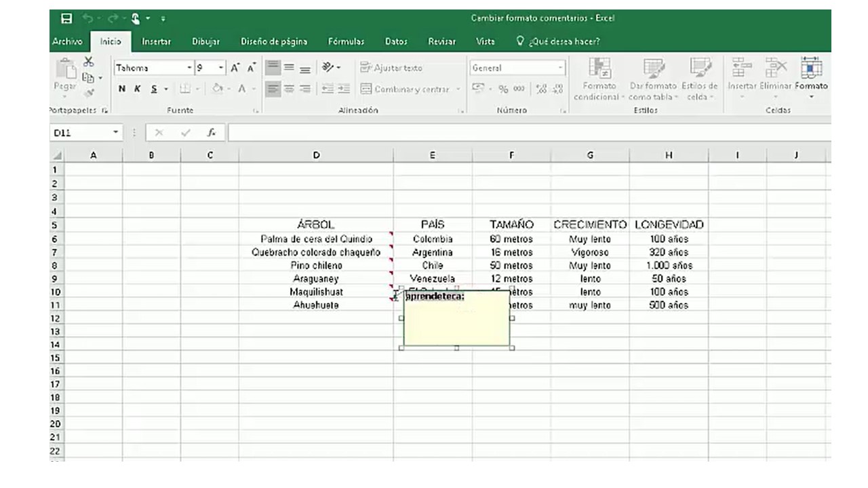Viewport: 868px width, 488px height.
Task: Click the Decrease indent icon
Action: [328, 89]
